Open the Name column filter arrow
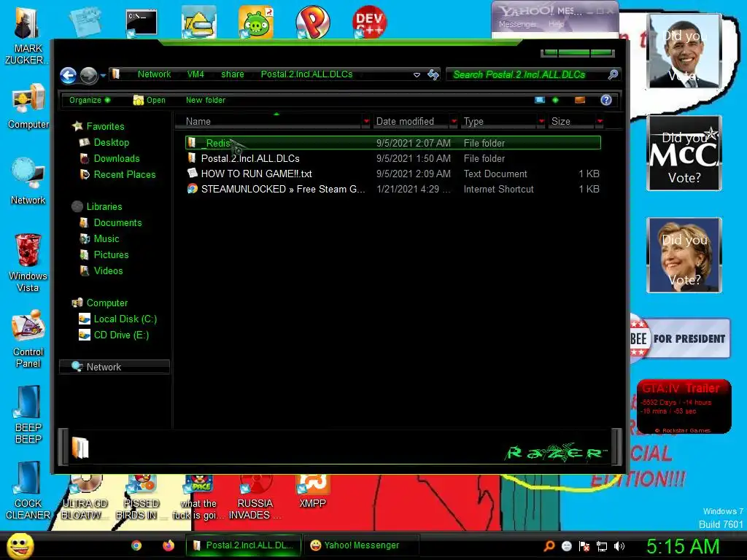 coord(366,122)
